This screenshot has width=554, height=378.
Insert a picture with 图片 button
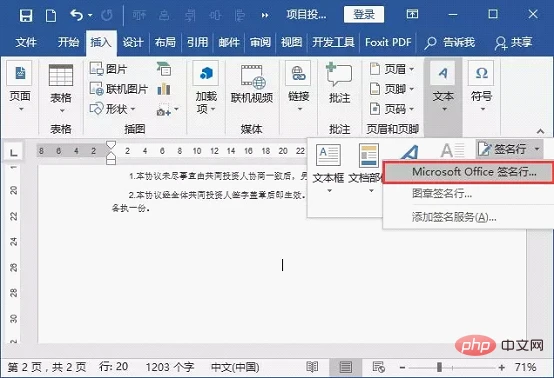tap(108, 69)
